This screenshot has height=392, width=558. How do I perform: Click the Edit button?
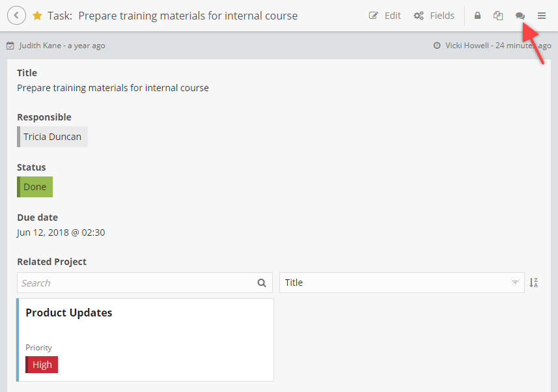click(385, 16)
